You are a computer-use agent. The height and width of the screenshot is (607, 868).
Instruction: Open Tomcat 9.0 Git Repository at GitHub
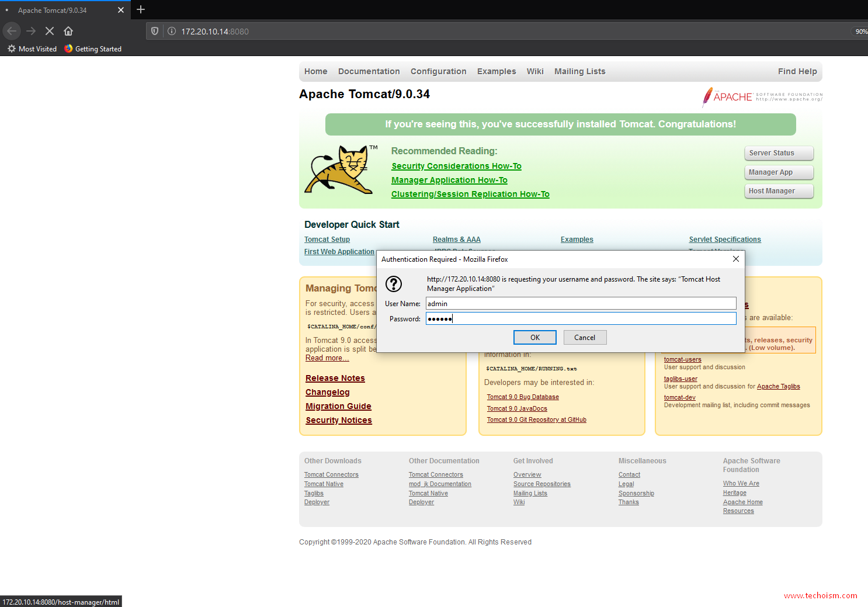pyautogui.click(x=537, y=420)
